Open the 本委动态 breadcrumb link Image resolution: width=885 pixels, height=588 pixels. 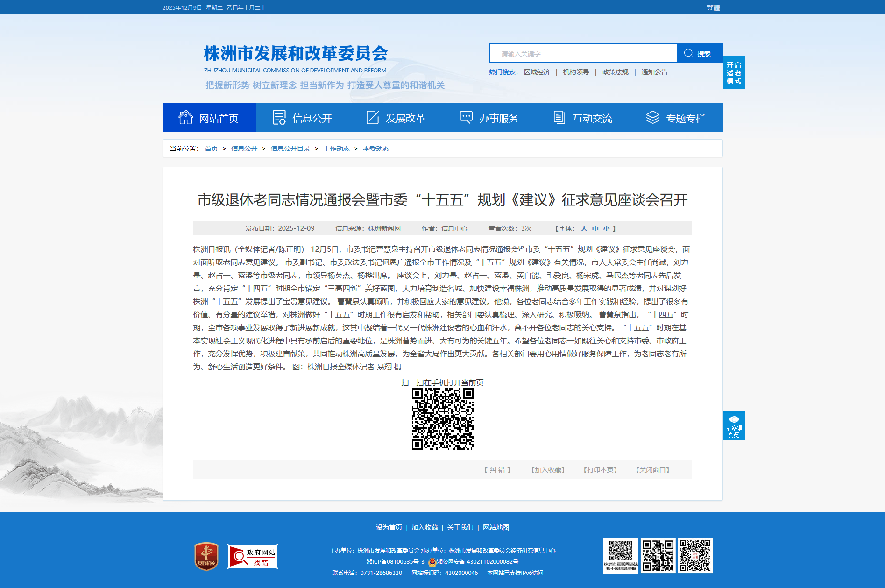376,149
